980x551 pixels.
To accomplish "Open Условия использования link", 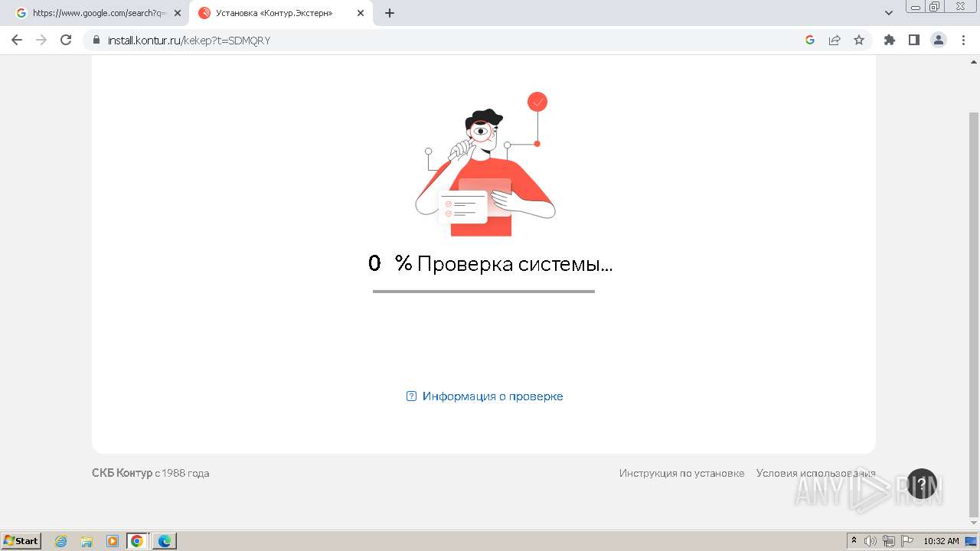I will click(x=815, y=473).
